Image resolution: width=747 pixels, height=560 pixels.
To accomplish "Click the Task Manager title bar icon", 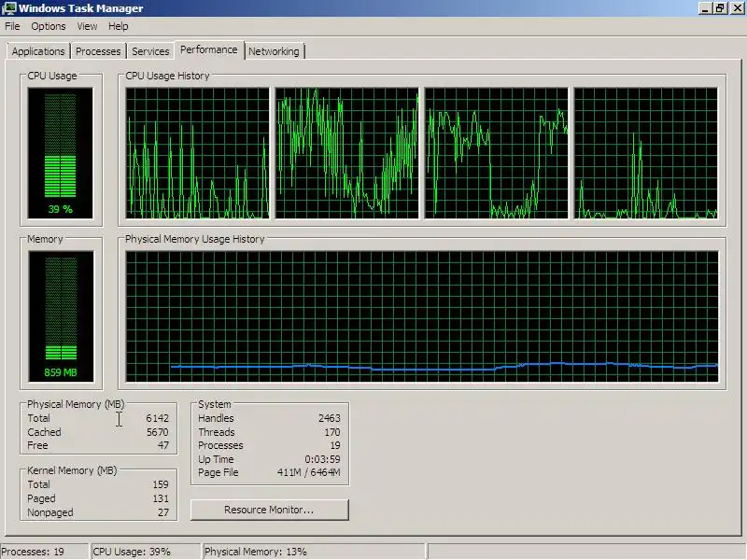I will [8, 8].
